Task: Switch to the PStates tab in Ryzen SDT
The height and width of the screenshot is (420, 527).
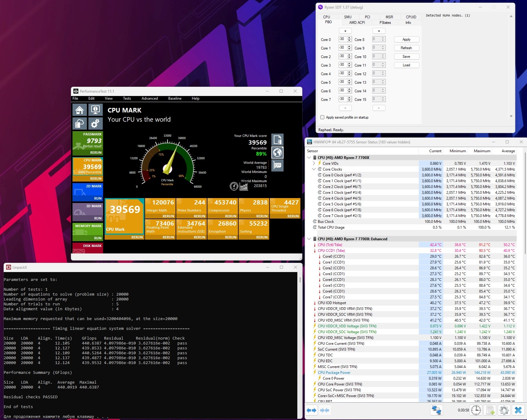Action: [x=385, y=23]
